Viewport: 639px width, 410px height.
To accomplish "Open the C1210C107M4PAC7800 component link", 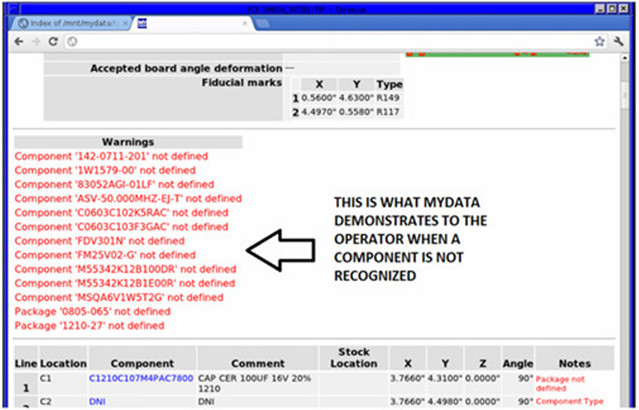I will pyautogui.click(x=141, y=378).
